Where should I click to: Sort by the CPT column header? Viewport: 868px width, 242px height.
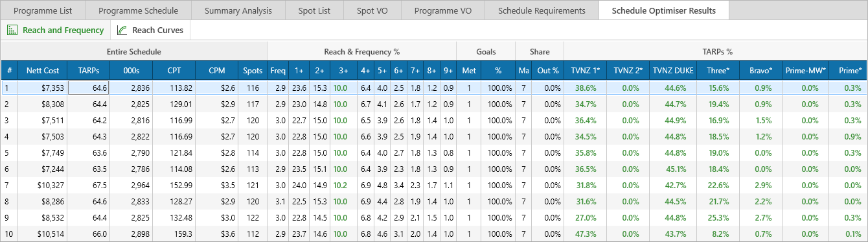(174, 71)
